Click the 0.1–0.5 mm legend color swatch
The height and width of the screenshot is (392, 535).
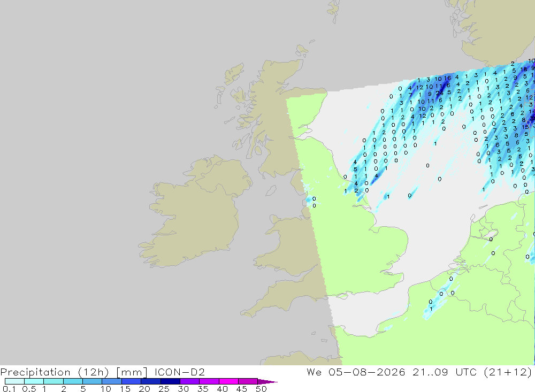[14, 381]
